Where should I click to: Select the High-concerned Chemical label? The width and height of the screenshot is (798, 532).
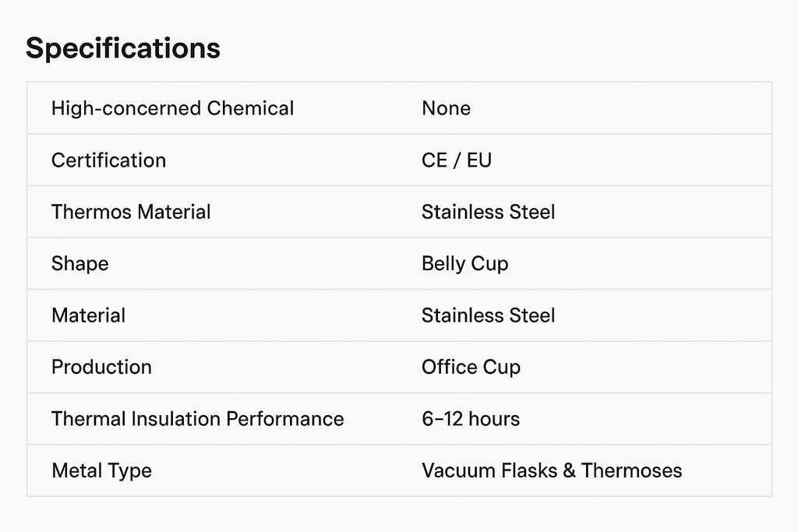pos(172,108)
